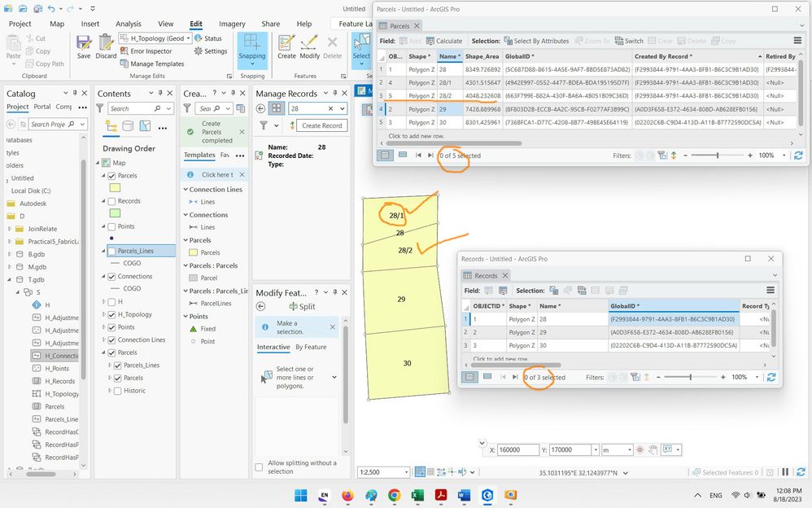Open units dropdown showing m
This screenshot has height=508, width=812.
630,450
